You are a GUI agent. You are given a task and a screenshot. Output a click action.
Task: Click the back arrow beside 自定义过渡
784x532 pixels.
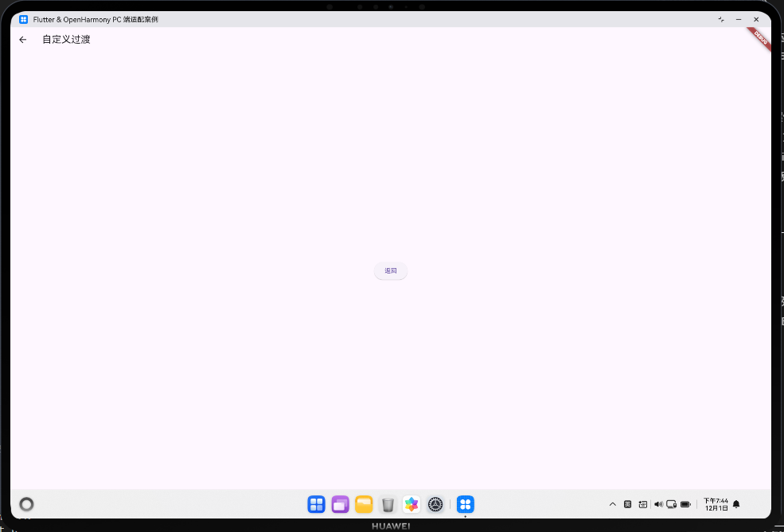tap(22, 40)
